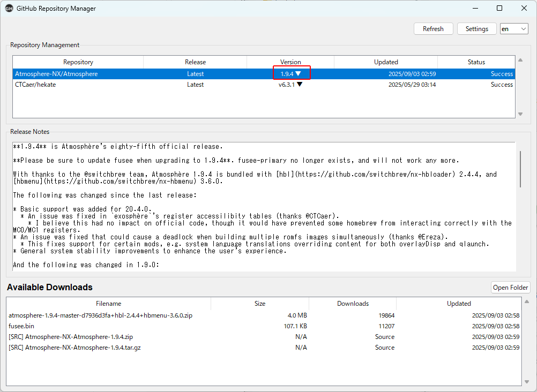This screenshot has height=392, width=537.
Task: Click the Status column header
Action: point(476,62)
